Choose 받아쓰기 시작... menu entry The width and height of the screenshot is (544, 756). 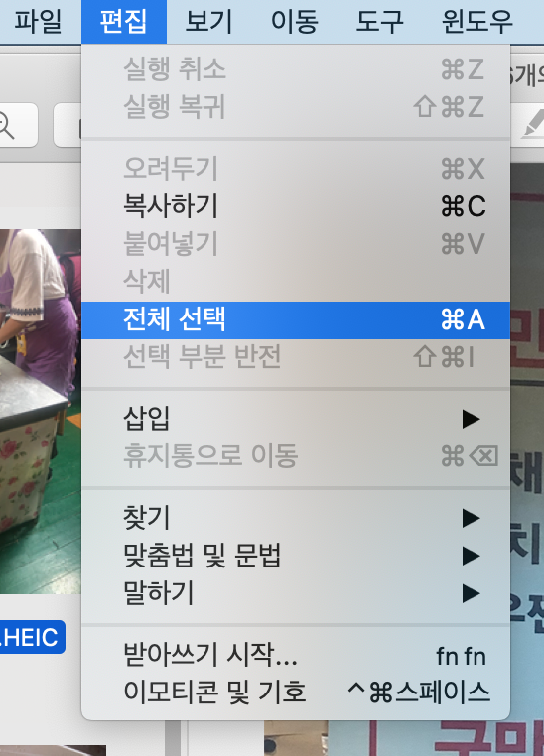click(x=296, y=655)
